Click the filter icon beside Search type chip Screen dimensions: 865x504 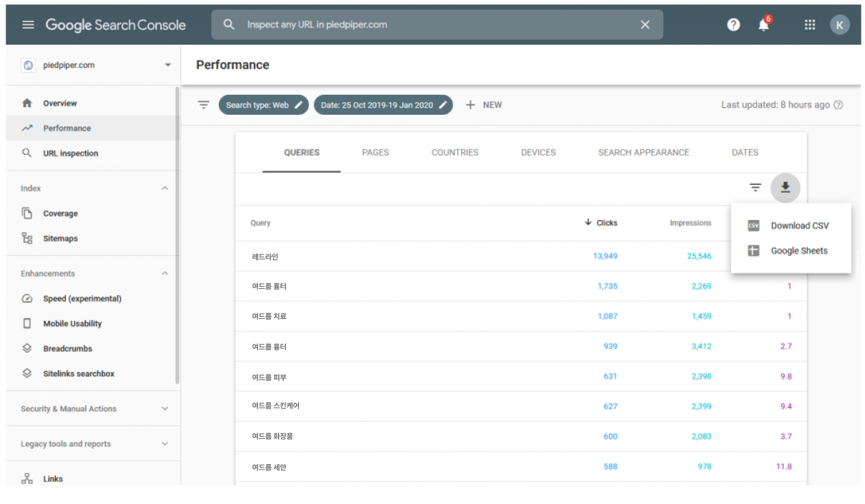pyautogui.click(x=204, y=105)
